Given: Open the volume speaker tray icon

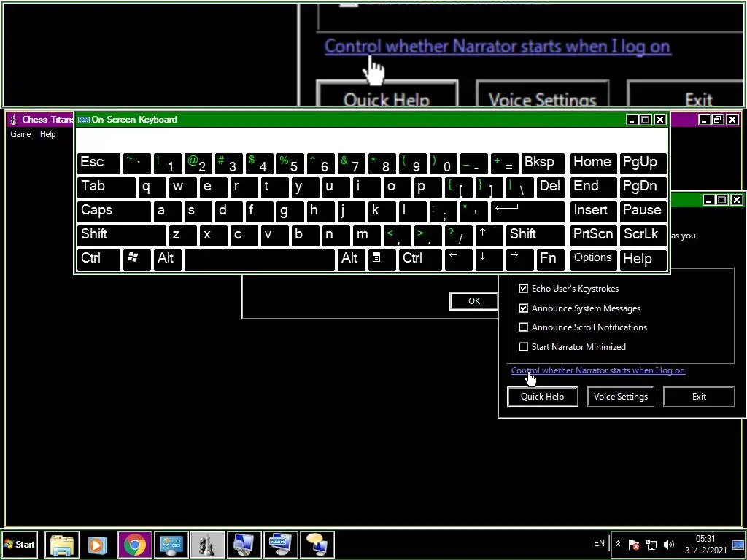Looking at the screenshot, I should 669,544.
